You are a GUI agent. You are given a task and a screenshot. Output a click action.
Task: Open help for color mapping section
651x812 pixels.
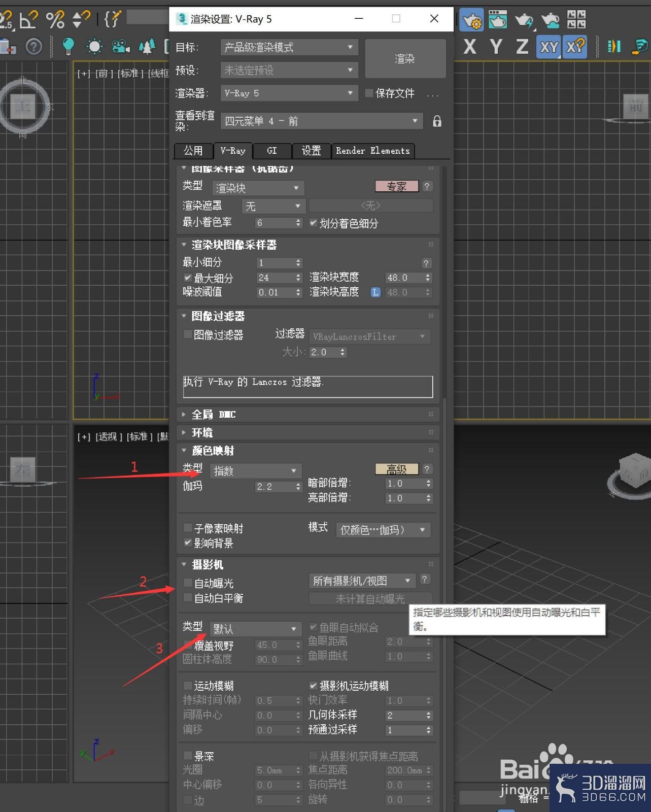(x=427, y=469)
